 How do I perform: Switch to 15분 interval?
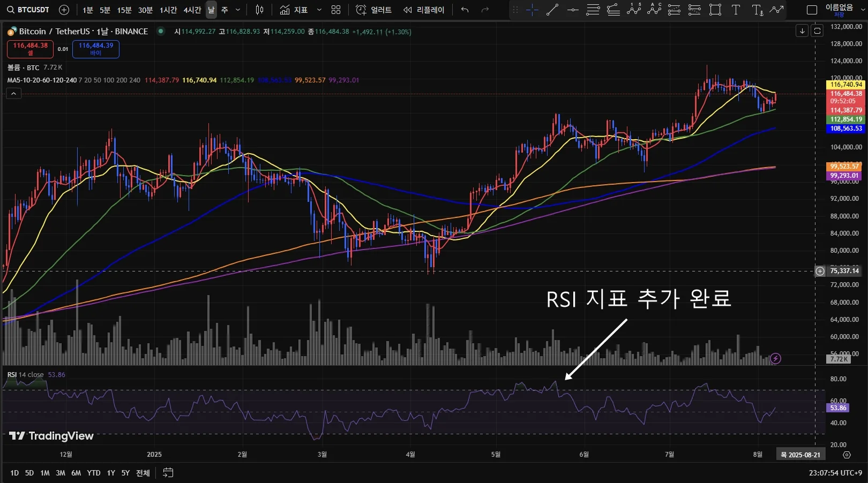pyautogui.click(x=124, y=10)
